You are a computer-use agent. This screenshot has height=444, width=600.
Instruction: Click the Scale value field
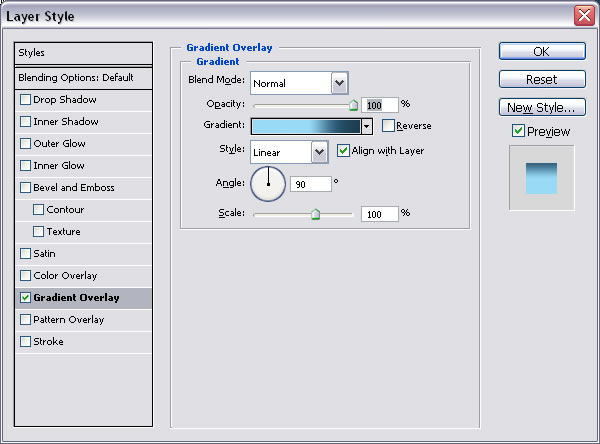[x=380, y=214]
